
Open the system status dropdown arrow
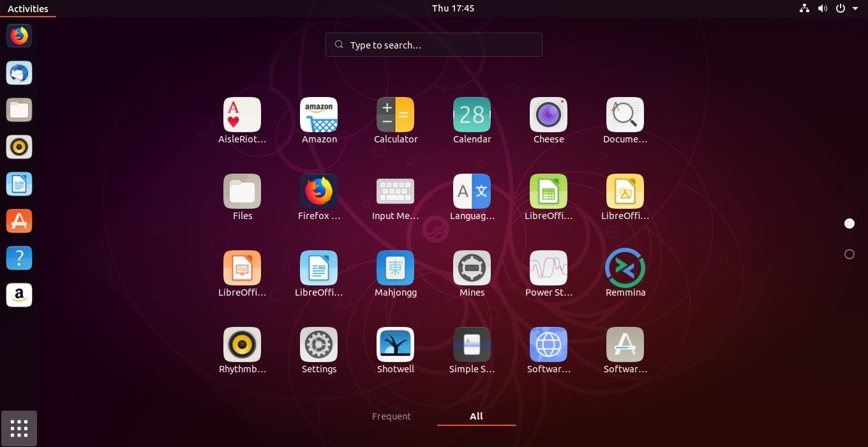[858, 8]
